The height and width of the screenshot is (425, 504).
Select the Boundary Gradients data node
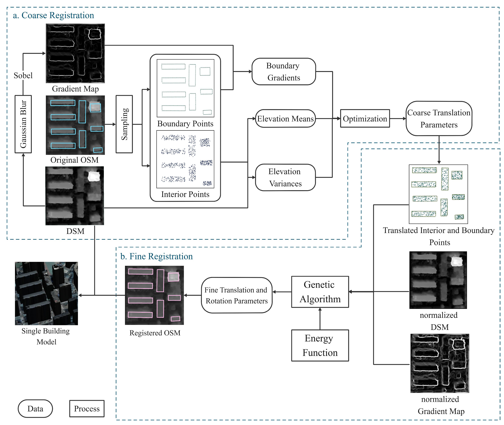[284, 72]
